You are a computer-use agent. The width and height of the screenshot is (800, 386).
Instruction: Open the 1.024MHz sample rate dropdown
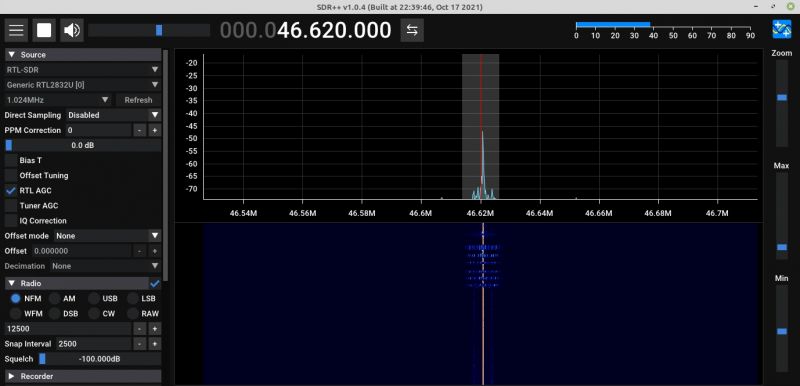(58, 100)
